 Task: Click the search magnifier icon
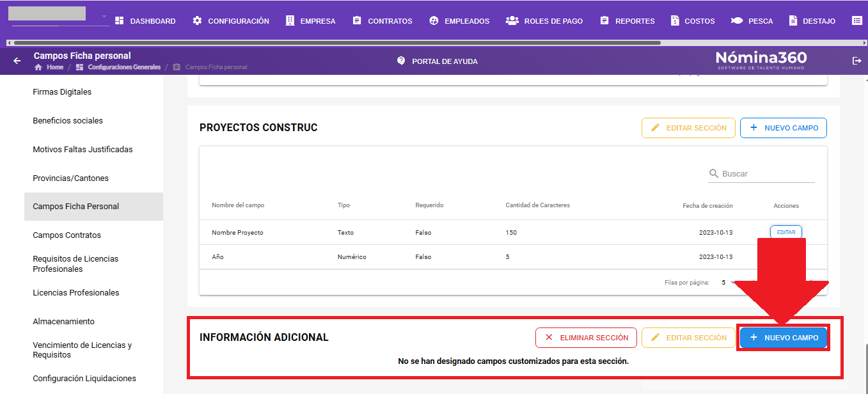tap(714, 174)
